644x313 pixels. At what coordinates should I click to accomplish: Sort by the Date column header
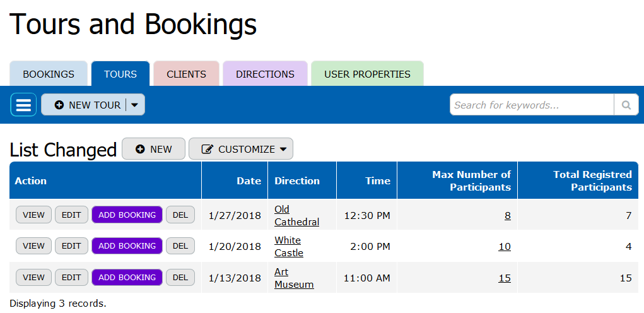(249, 180)
